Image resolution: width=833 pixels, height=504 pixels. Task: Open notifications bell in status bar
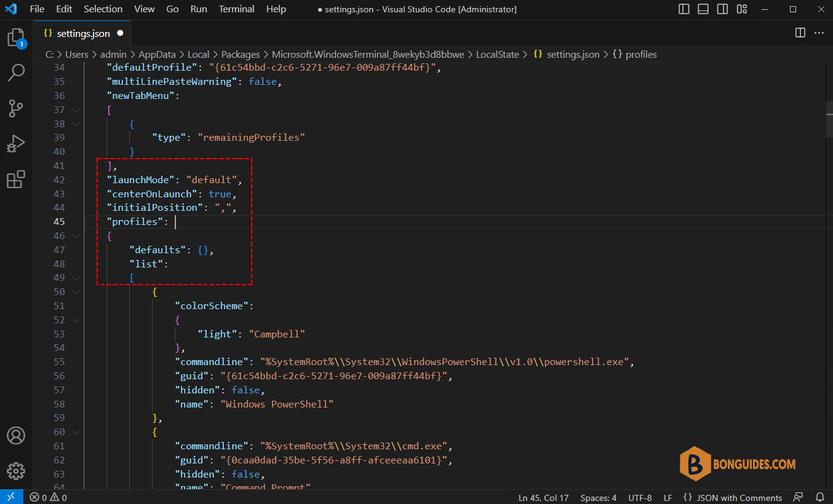[819, 497]
